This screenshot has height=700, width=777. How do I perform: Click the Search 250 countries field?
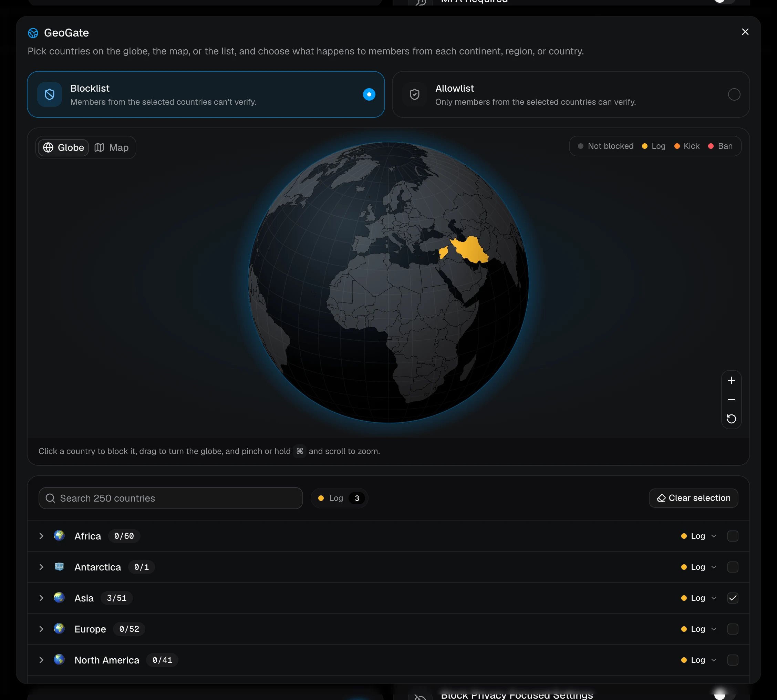click(171, 498)
